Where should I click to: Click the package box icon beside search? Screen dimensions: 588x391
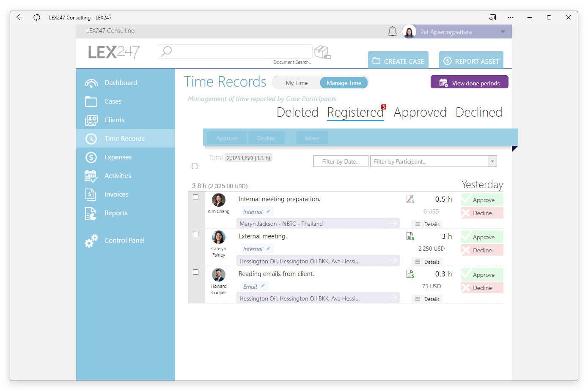coord(322,52)
